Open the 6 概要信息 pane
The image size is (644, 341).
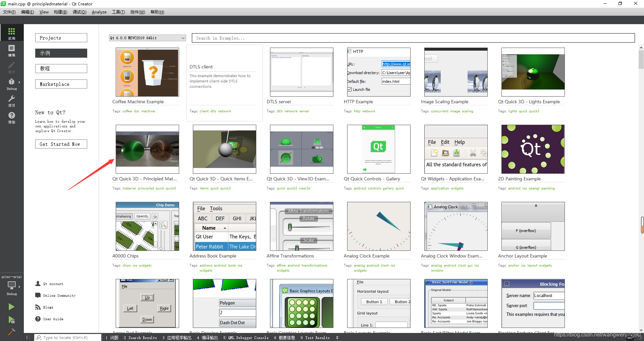[x=284, y=338]
